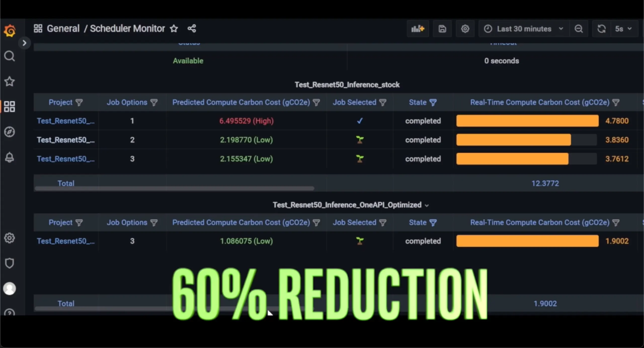Open Server Admin shield icon
Viewport: 644px width, 348px height.
point(10,263)
